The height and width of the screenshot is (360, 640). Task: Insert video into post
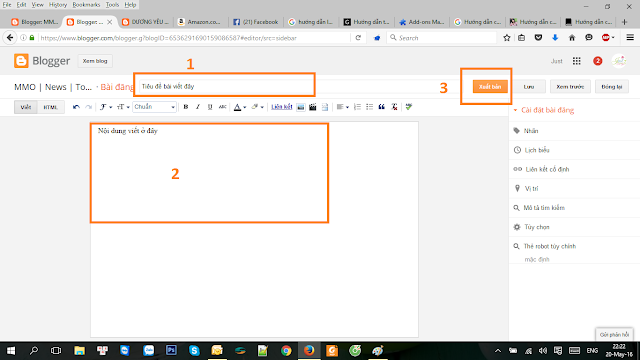coord(313,107)
